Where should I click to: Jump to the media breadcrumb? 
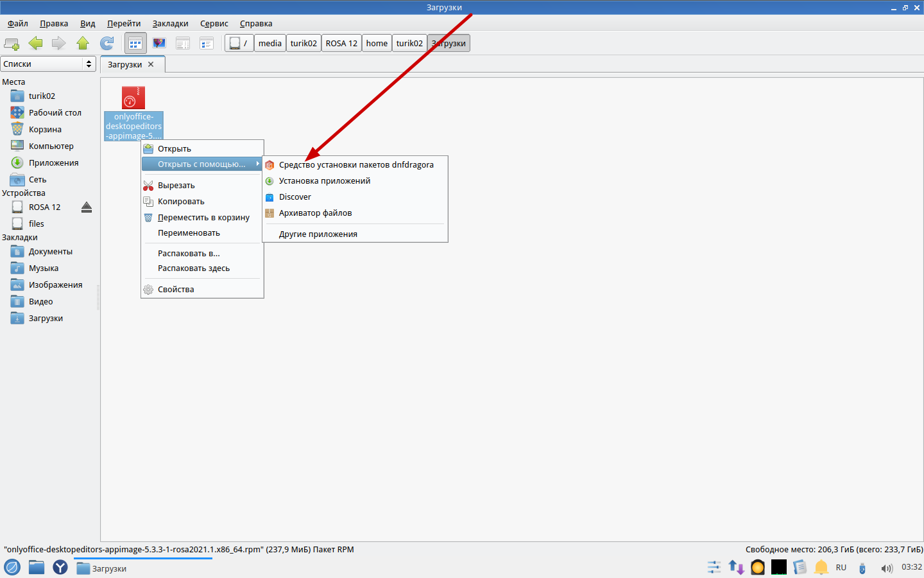pos(270,43)
